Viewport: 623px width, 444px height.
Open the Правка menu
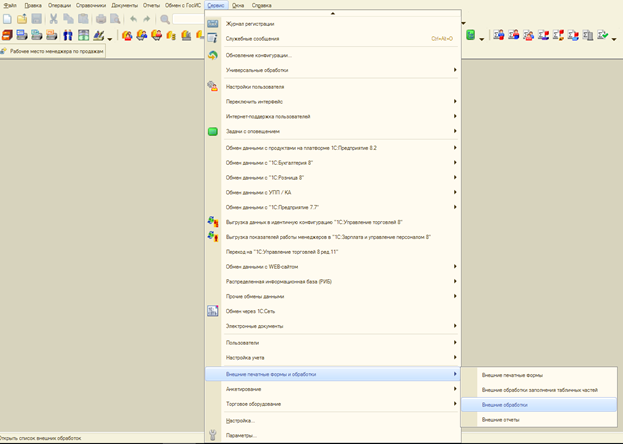33,5
